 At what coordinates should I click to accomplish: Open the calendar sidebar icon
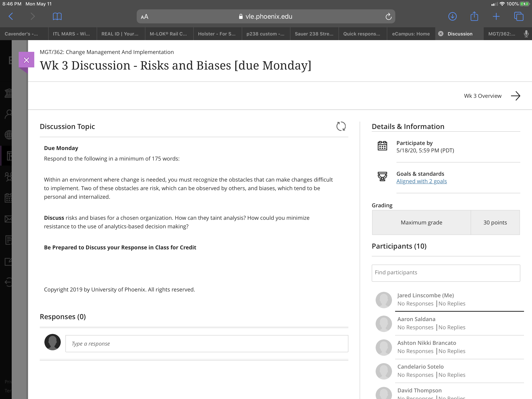[8, 198]
